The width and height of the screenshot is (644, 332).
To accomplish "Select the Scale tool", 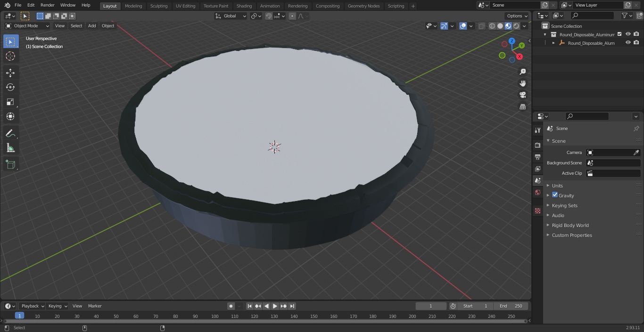I will click(10, 102).
